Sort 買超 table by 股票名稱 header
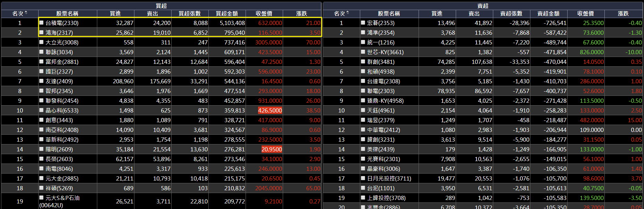This screenshot has width=644, height=209. coord(67,14)
